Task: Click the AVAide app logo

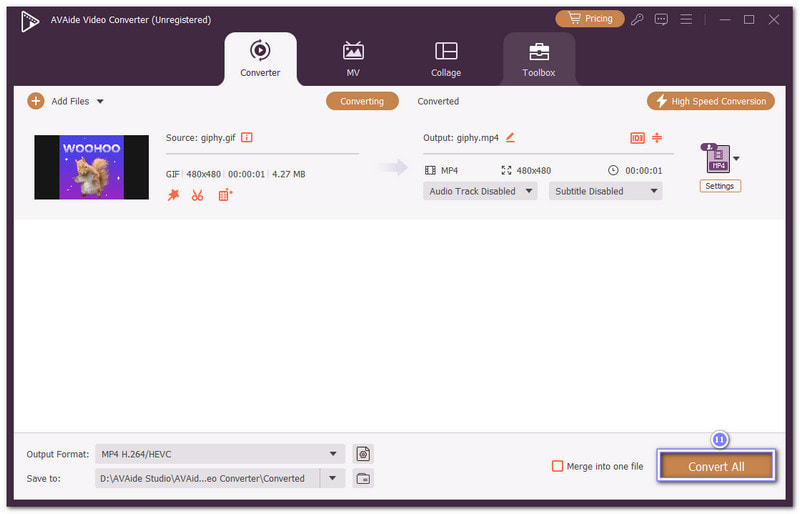Action: [30, 21]
